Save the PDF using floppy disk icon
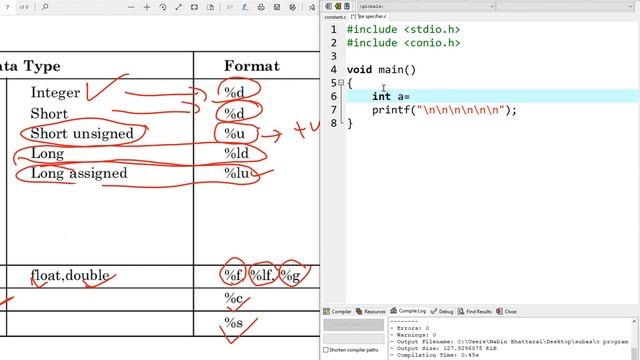This screenshot has width=640, height=360. [277, 7]
